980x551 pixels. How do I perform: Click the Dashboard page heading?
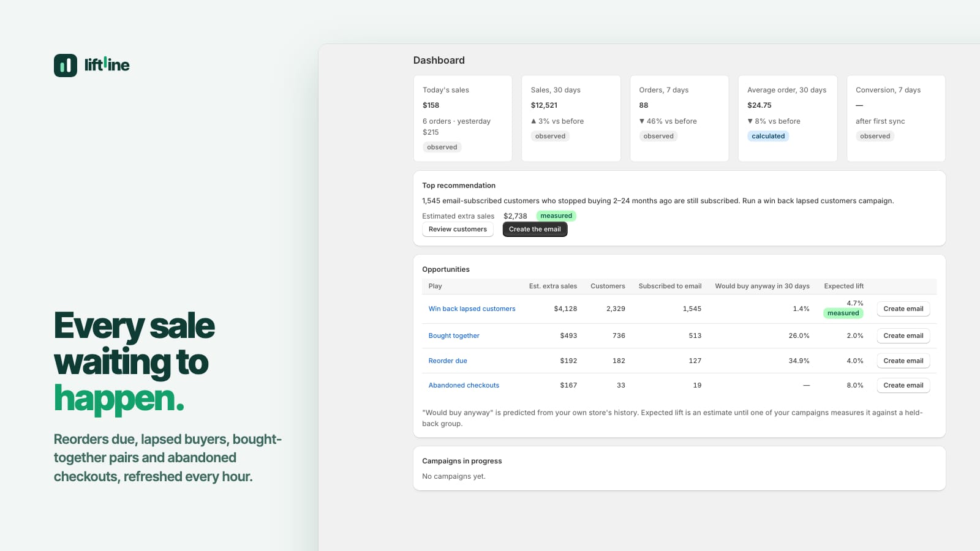click(439, 60)
